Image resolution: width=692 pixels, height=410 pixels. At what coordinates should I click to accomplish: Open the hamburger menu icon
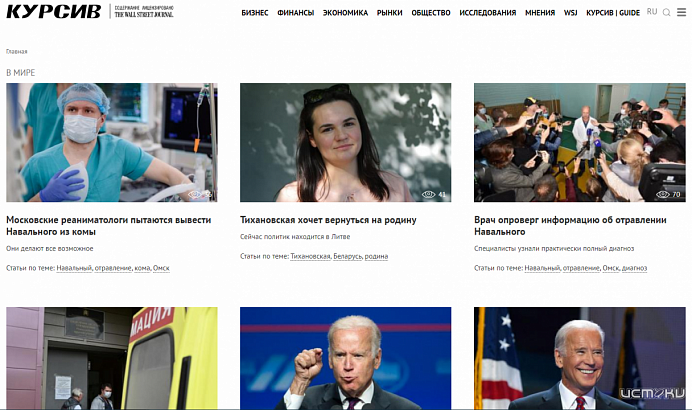point(682,12)
